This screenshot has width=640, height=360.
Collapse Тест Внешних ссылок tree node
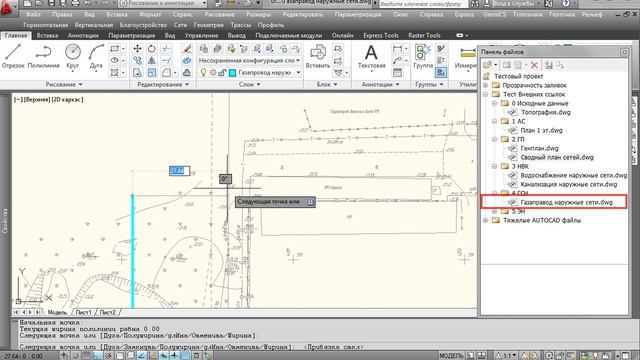486,94
